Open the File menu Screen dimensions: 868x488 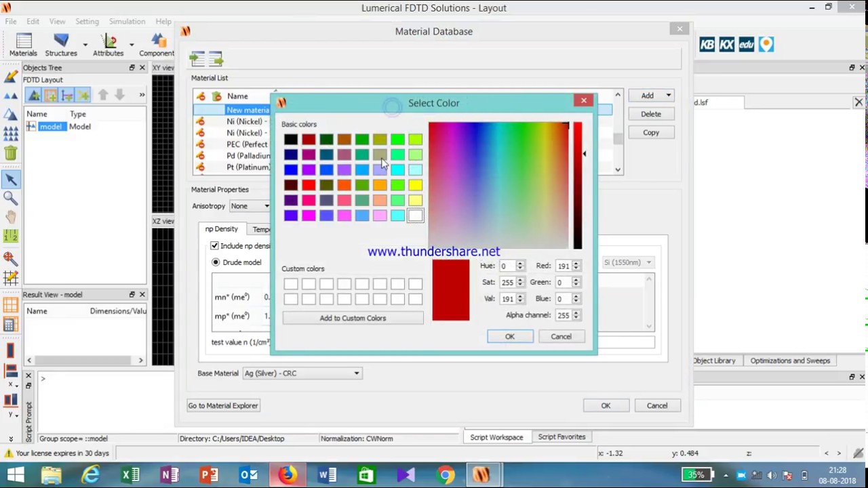(x=11, y=22)
